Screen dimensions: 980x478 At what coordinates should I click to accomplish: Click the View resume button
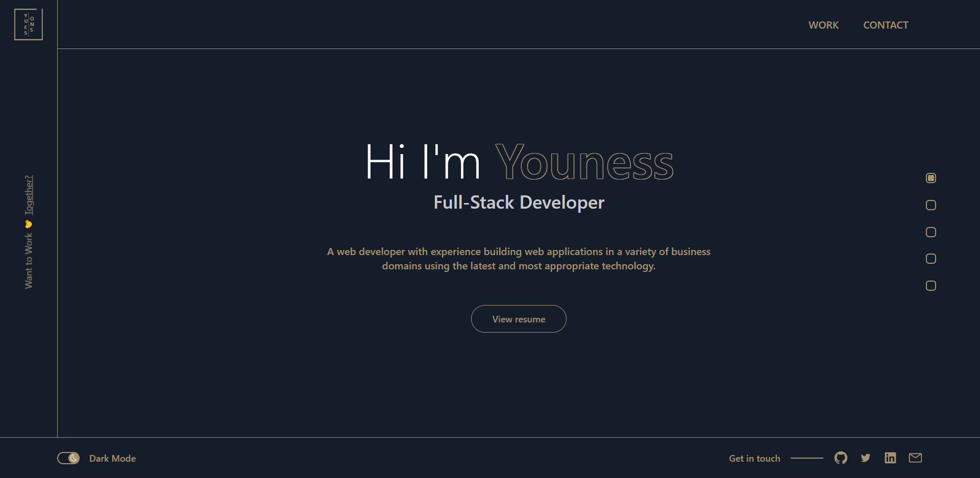519,319
